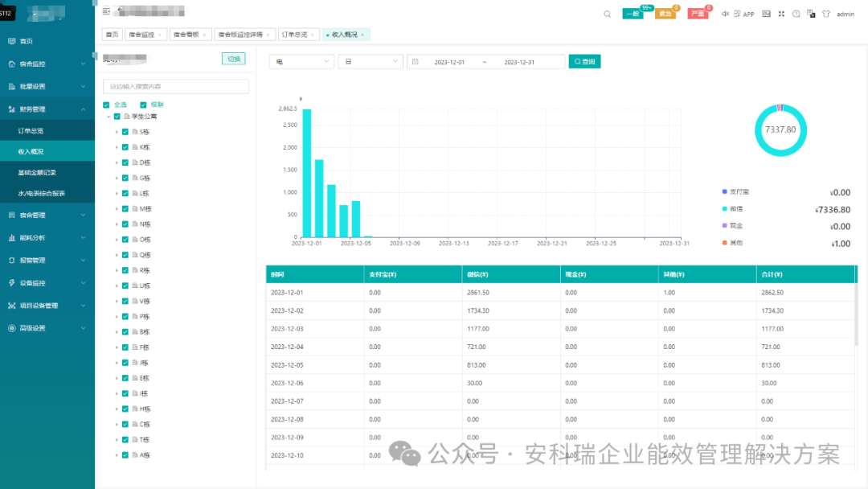
Task: Open the admin user menu
Action: click(x=845, y=14)
